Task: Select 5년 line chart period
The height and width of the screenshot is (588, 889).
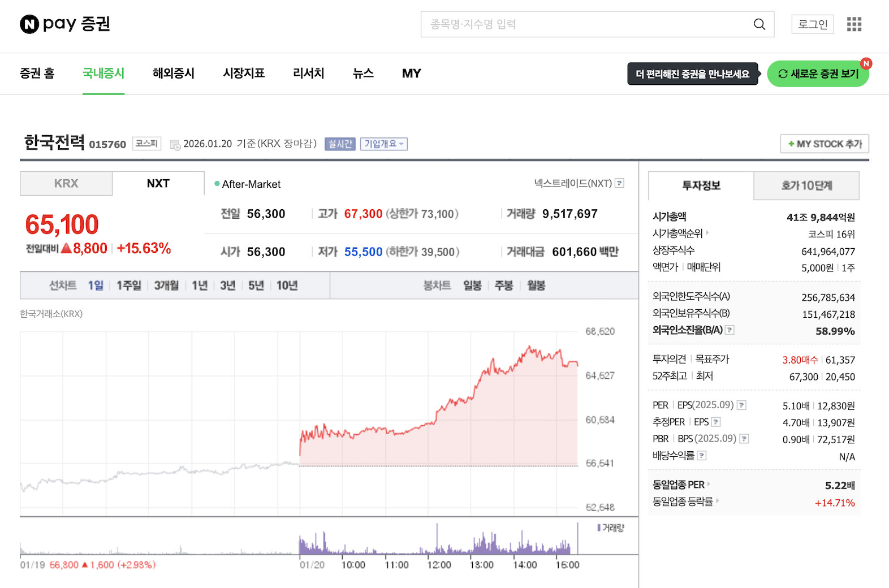Action: (256, 286)
